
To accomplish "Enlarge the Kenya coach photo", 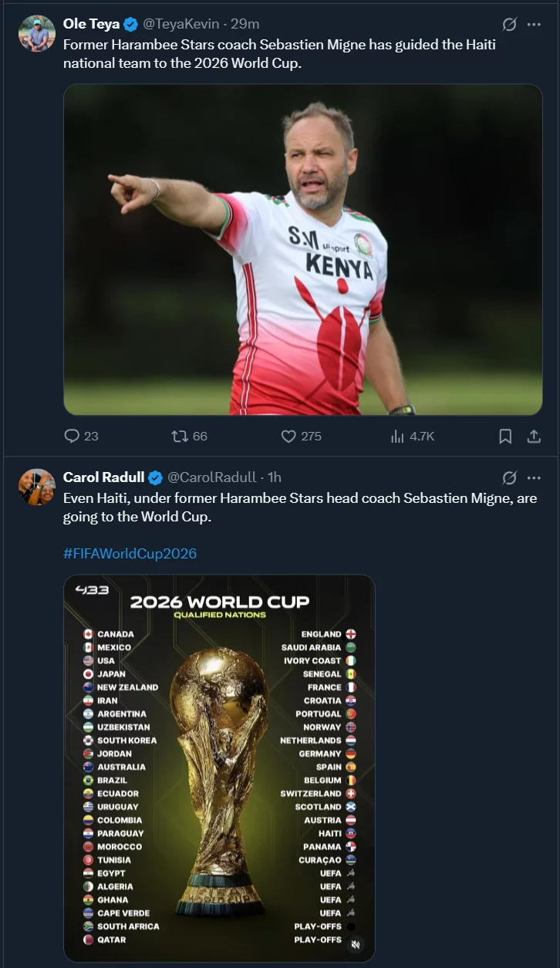I will (x=302, y=249).
